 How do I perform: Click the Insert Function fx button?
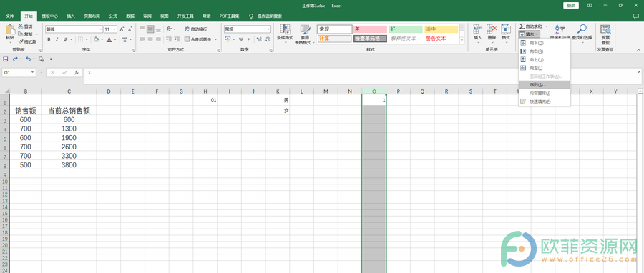pos(77,73)
